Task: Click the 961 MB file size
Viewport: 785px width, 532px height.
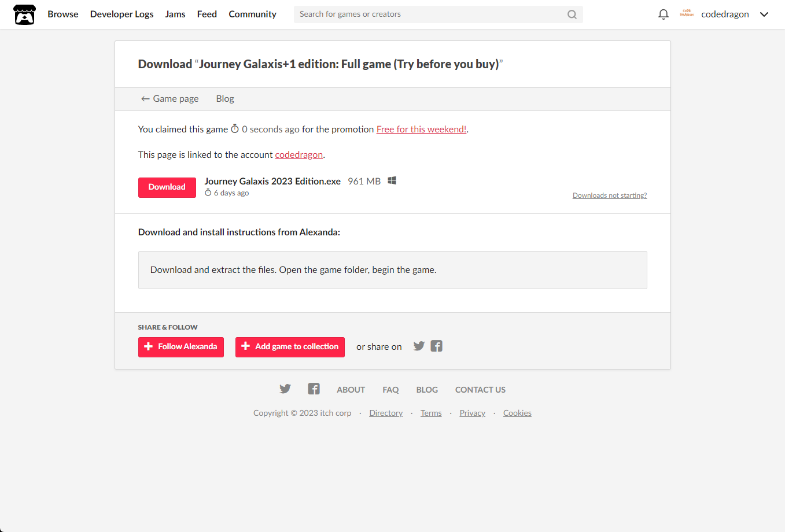Action: (364, 181)
